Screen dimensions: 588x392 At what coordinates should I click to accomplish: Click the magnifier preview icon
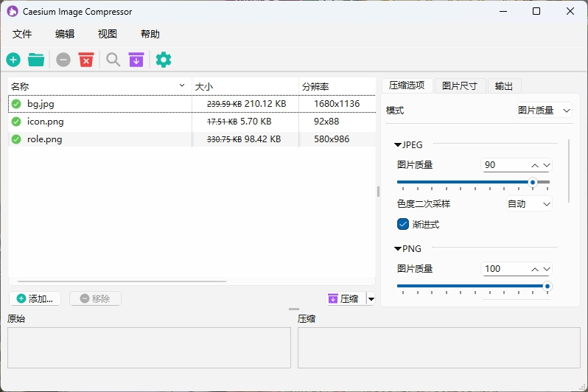113,60
